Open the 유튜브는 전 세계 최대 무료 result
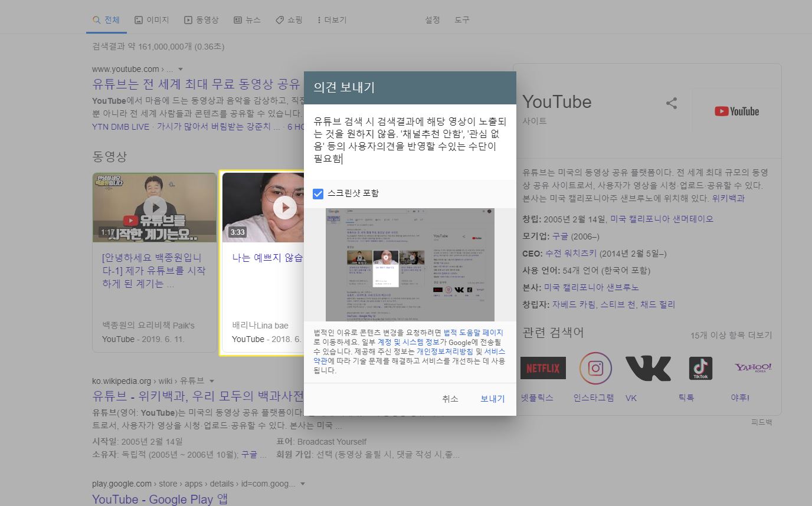 pos(196,83)
